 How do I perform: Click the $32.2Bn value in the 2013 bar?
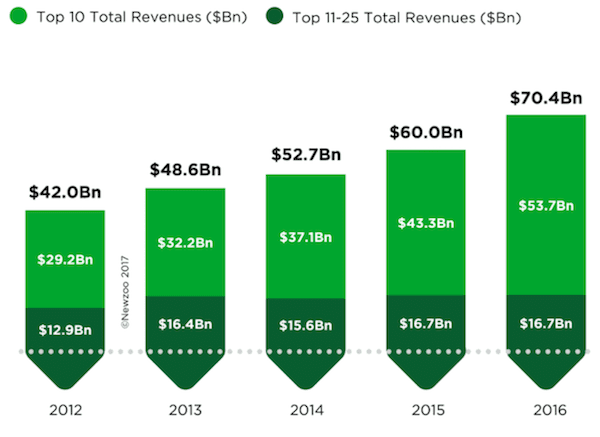pos(185,243)
